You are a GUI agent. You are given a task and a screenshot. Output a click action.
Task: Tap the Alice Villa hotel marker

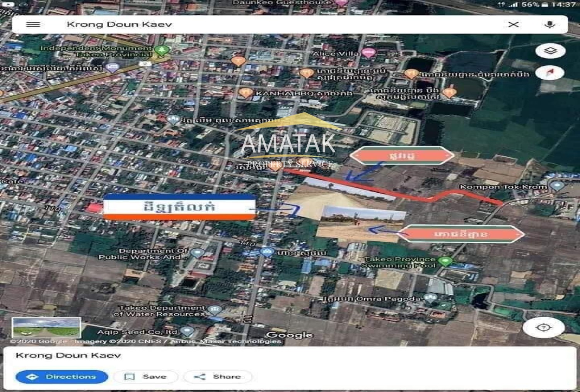[x=368, y=53]
